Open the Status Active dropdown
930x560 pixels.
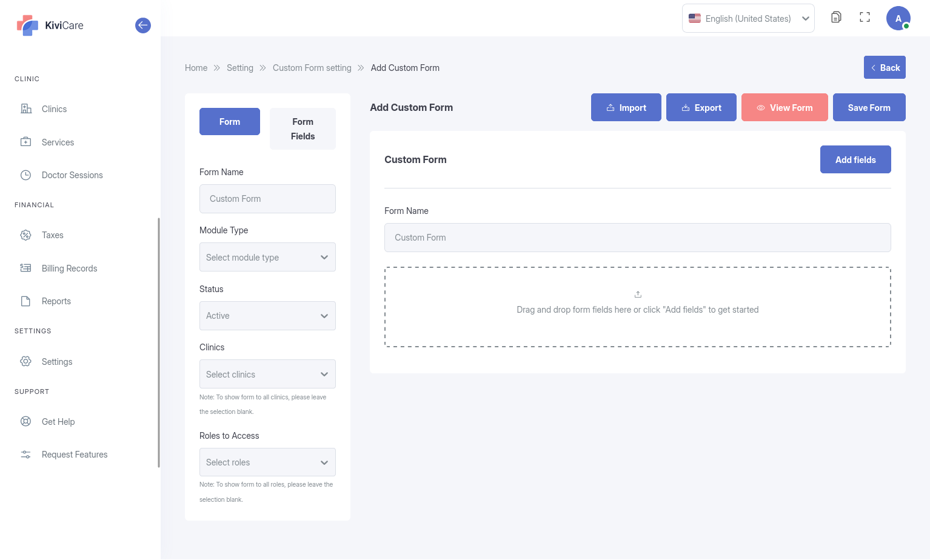pos(267,316)
